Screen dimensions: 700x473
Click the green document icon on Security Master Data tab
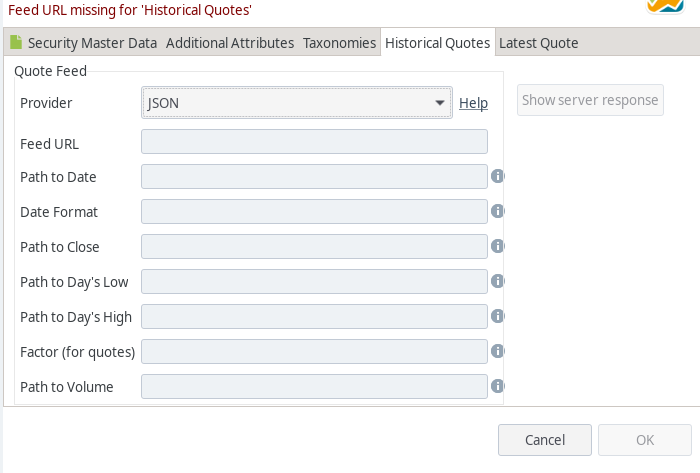point(16,42)
